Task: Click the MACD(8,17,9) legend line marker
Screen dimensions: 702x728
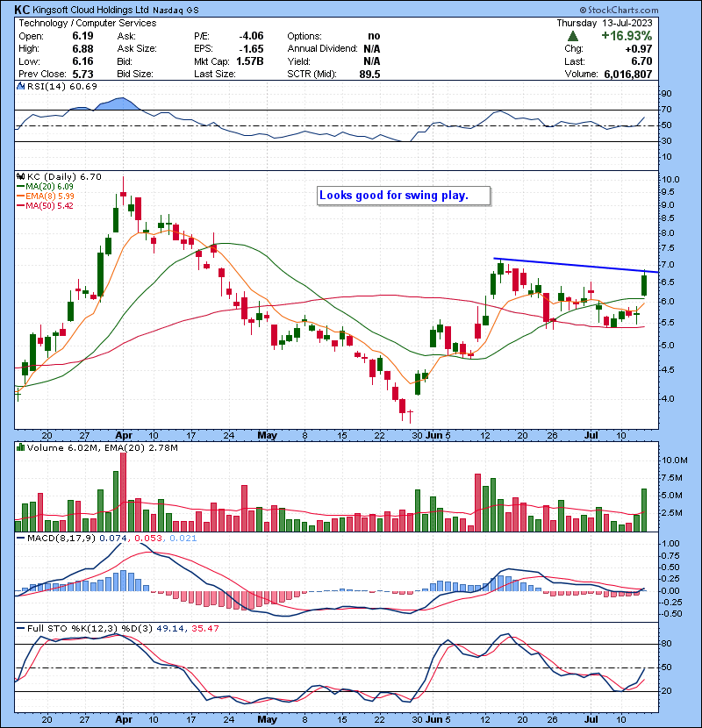Action: pos(20,538)
